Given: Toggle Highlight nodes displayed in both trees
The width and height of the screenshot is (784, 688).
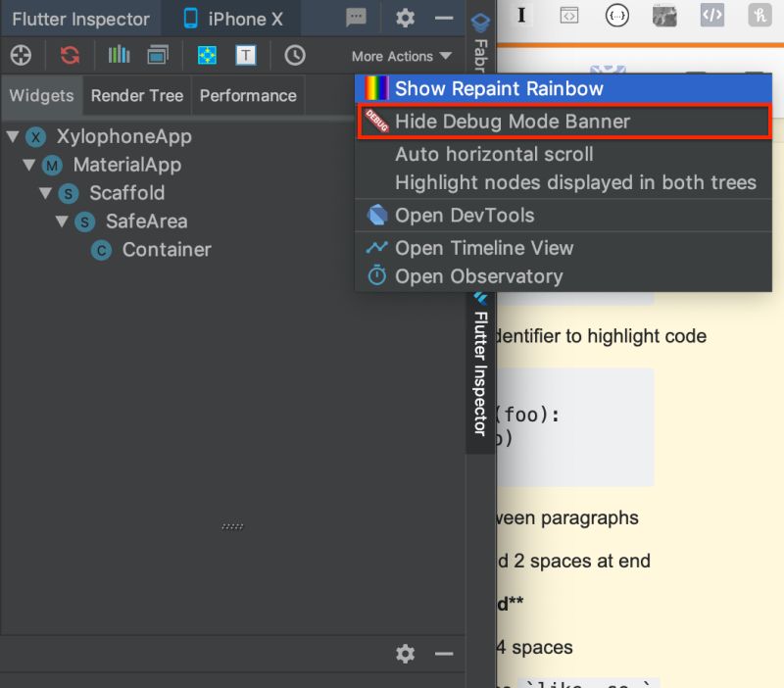Looking at the screenshot, I should click(x=563, y=182).
